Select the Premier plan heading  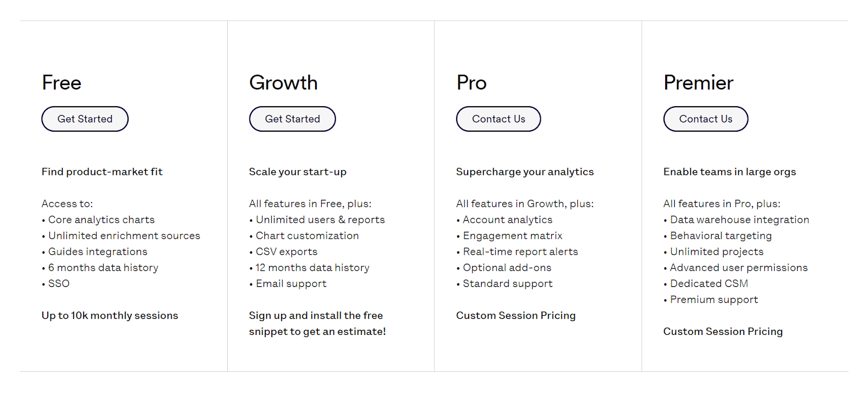click(x=698, y=82)
